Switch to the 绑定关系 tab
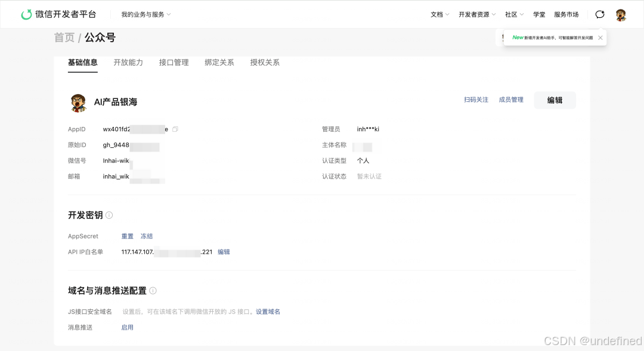 click(219, 63)
